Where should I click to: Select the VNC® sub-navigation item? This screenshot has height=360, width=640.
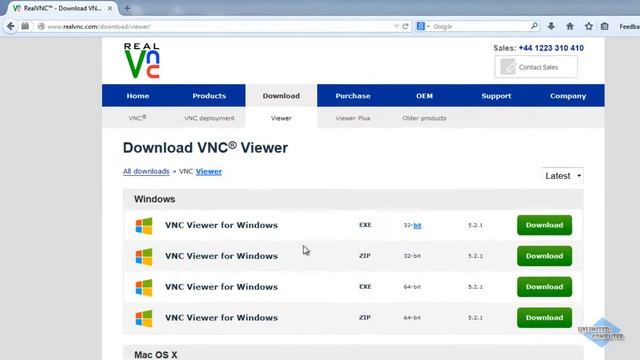138,118
